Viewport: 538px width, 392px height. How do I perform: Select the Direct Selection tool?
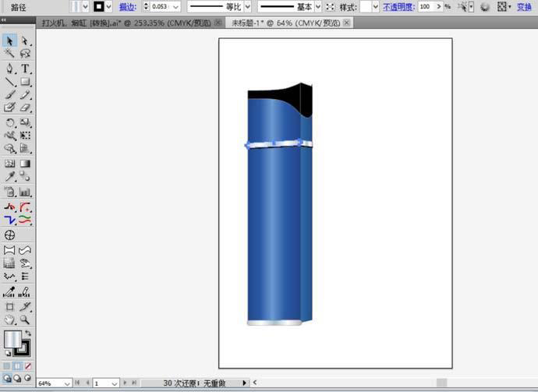[x=25, y=41]
